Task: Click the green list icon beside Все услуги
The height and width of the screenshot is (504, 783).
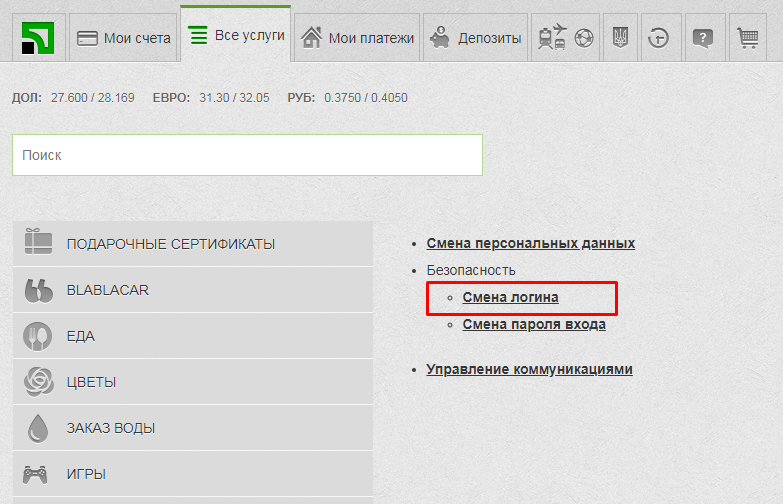Action: click(198, 35)
